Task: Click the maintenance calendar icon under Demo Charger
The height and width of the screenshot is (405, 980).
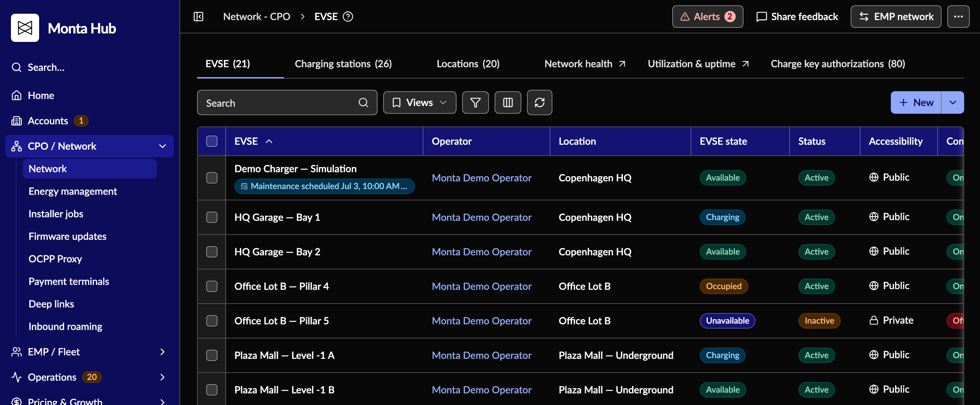Action: (x=244, y=187)
